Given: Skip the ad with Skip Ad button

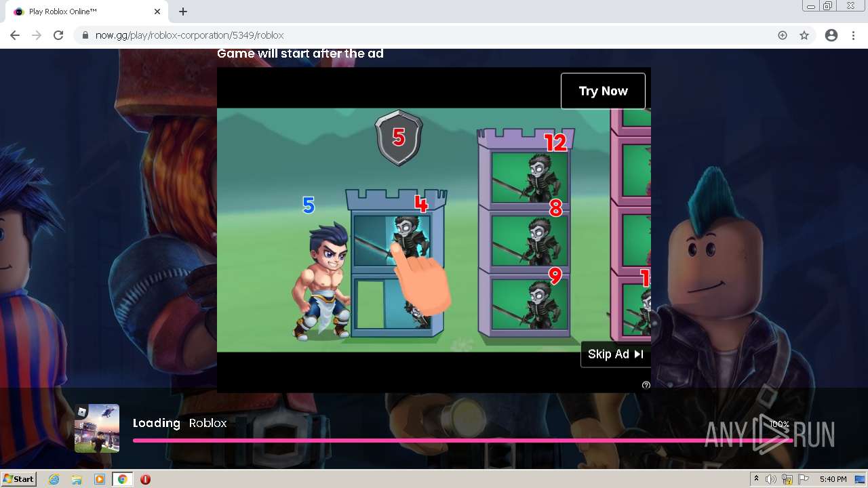Looking at the screenshot, I should (616, 354).
